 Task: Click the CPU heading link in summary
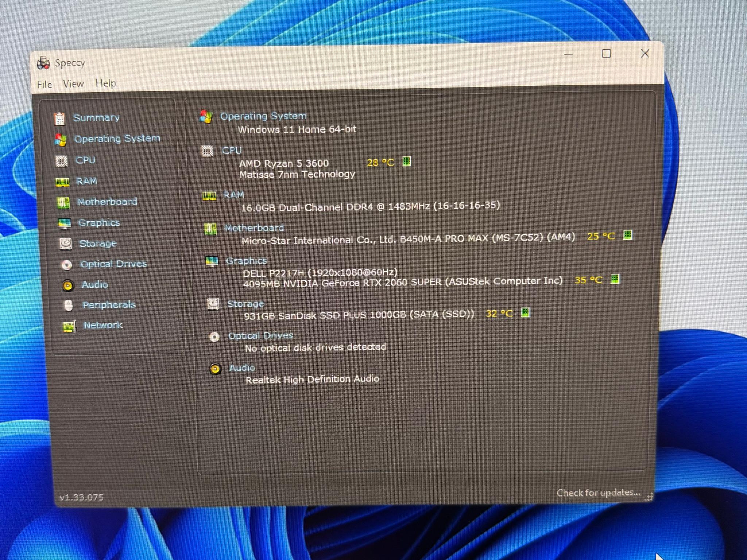232,150
